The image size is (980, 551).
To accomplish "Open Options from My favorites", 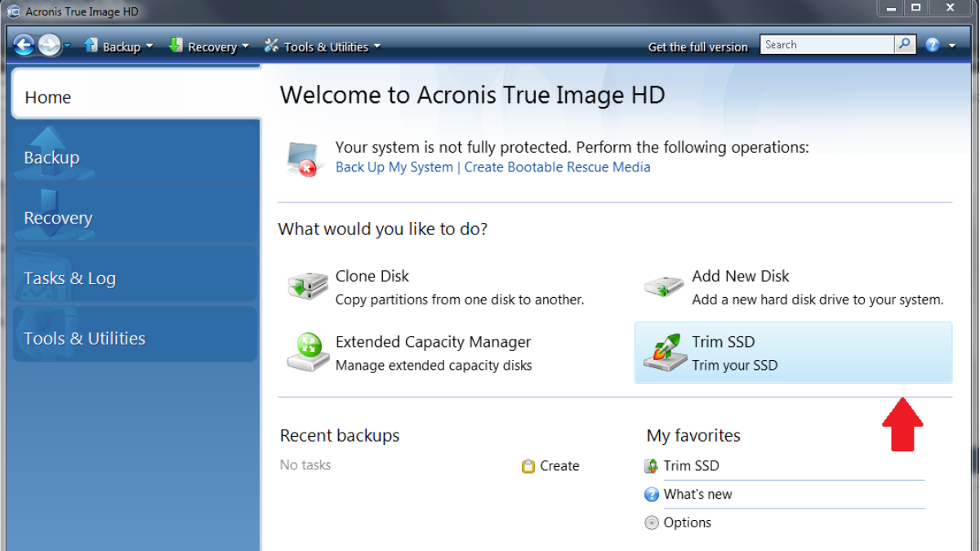I will pos(687,523).
